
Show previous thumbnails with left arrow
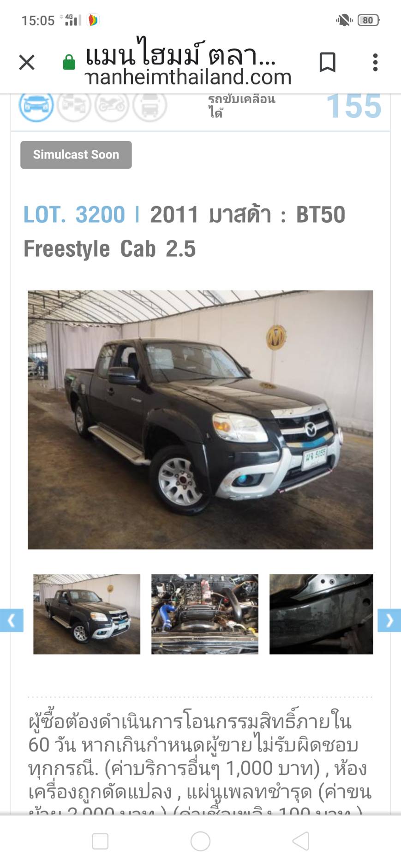pyautogui.click(x=12, y=620)
